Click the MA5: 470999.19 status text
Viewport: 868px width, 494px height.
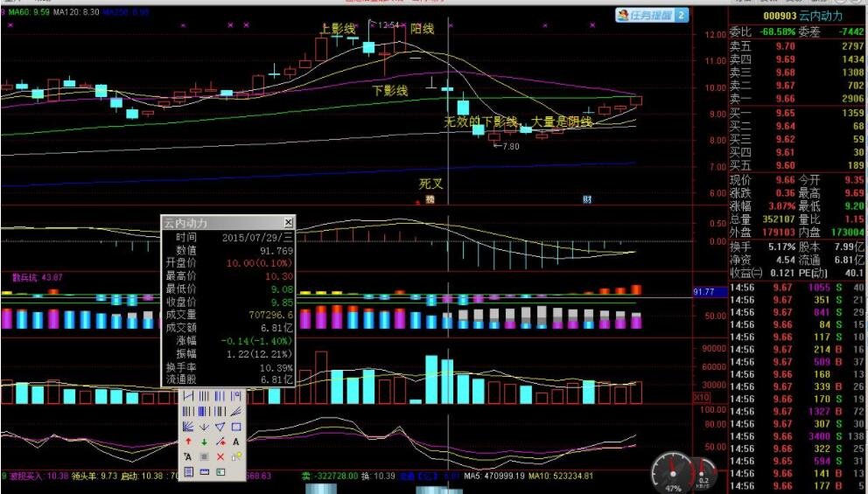(x=493, y=476)
